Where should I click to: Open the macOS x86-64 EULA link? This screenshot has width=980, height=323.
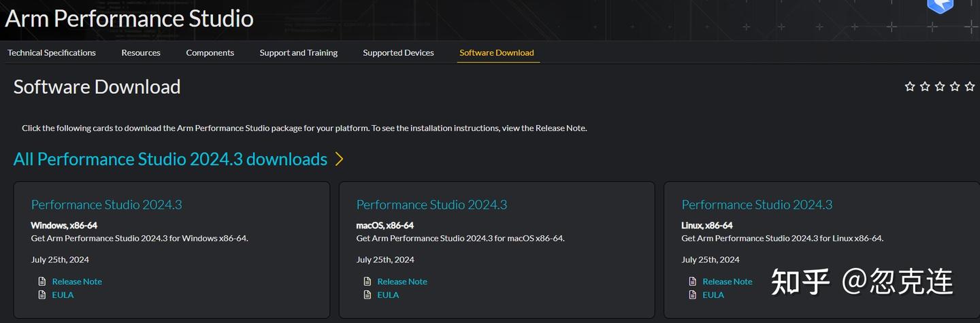pyautogui.click(x=388, y=294)
